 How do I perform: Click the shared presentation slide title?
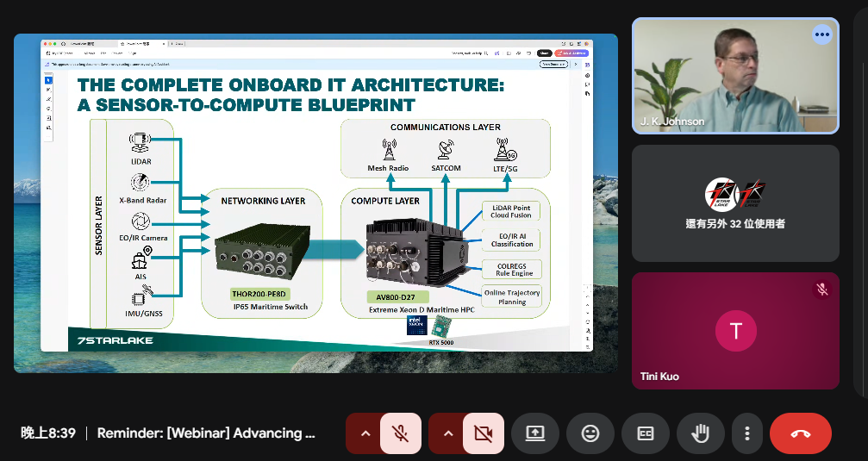point(290,95)
